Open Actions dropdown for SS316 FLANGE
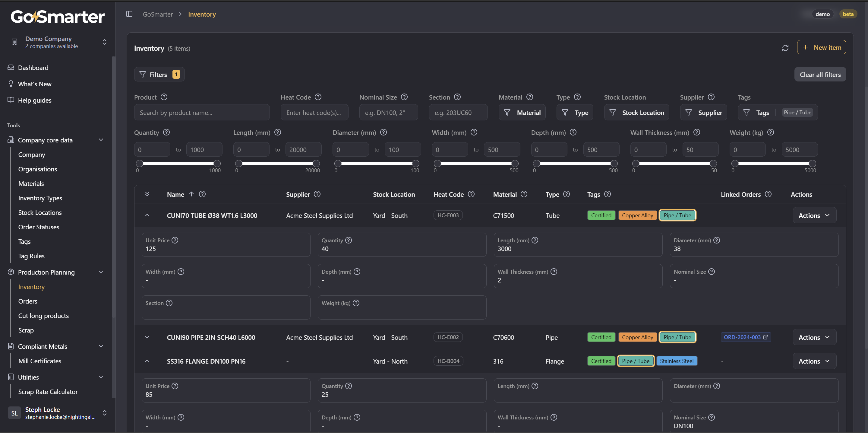This screenshot has height=433, width=868. pos(814,361)
